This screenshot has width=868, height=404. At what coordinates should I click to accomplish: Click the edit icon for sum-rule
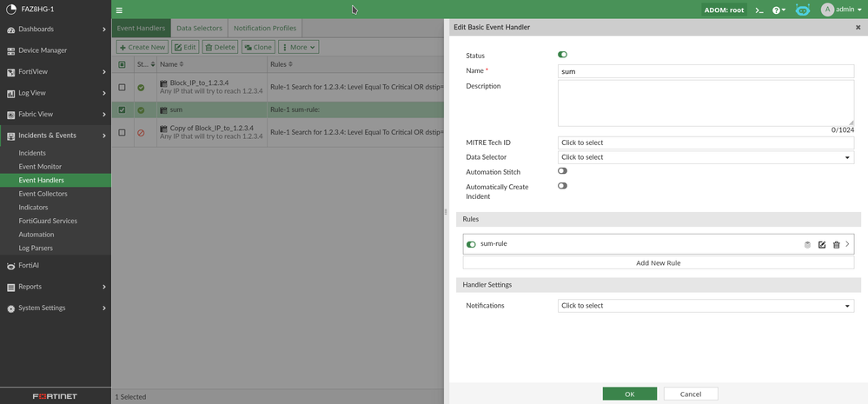[822, 245]
